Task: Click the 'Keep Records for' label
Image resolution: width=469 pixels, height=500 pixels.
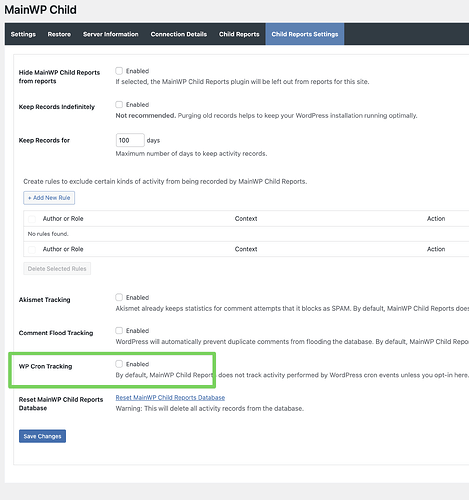Action: 44,140
